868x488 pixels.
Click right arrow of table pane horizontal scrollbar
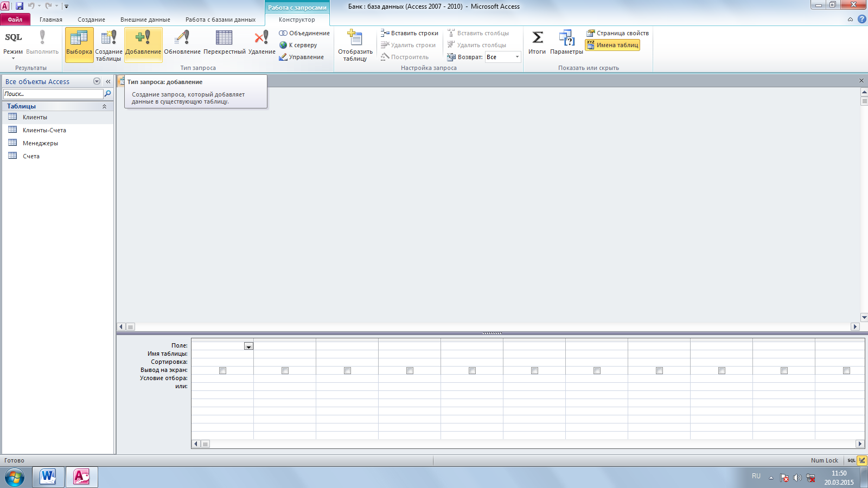coord(856,327)
